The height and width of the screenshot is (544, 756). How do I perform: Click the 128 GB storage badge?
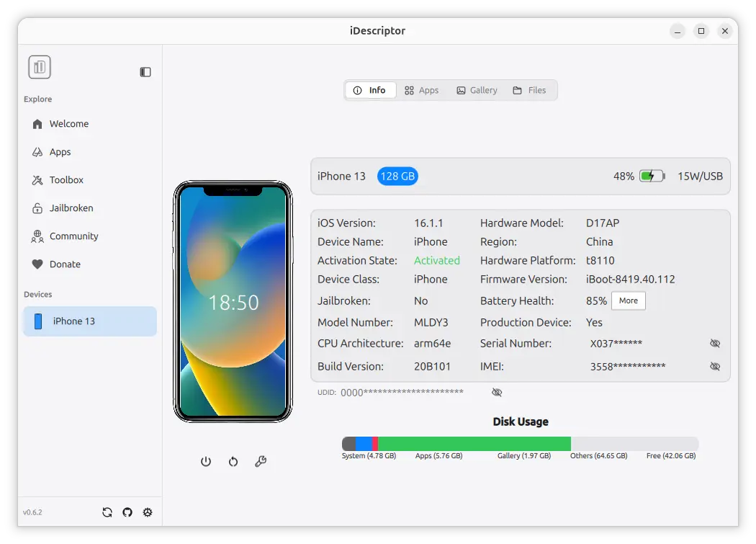(x=397, y=177)
